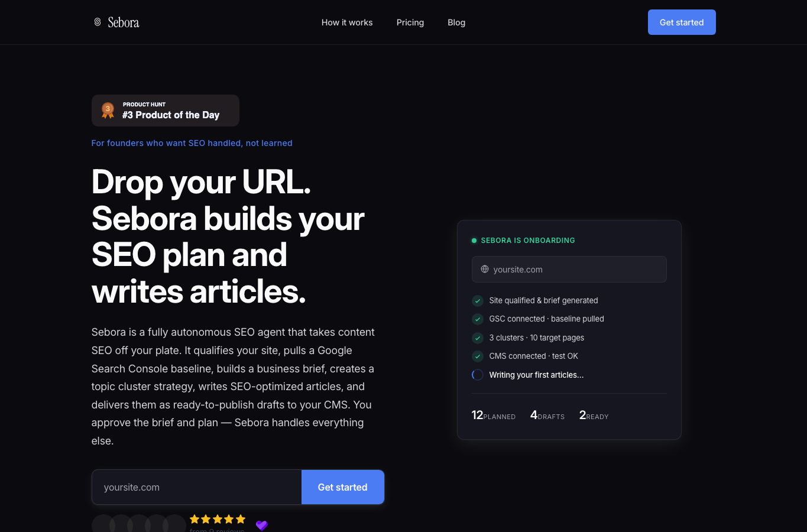This screenshot has height=532, width=807.
Task: Click the Product Hunt medal badge icon
Action: point(108,111)
